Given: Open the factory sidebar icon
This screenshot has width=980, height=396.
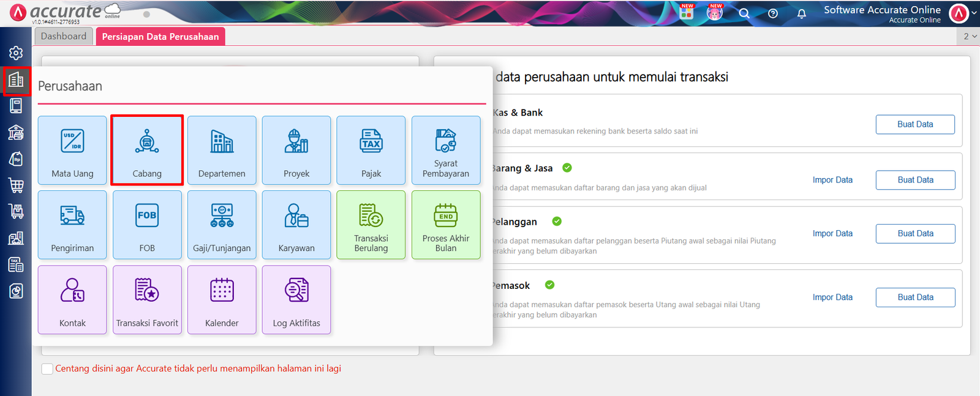Looking at the screenshot, I should pyautogui.click(x=16, y=238).
